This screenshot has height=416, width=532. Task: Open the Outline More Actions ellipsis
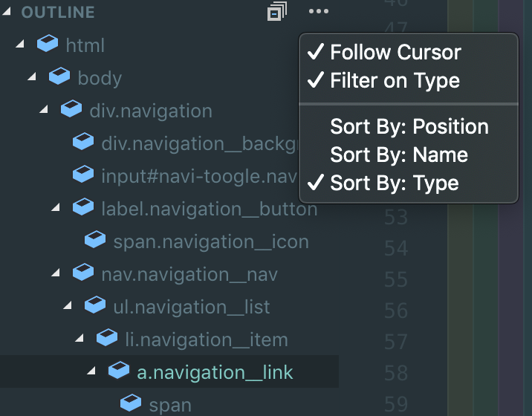[318, 12]
